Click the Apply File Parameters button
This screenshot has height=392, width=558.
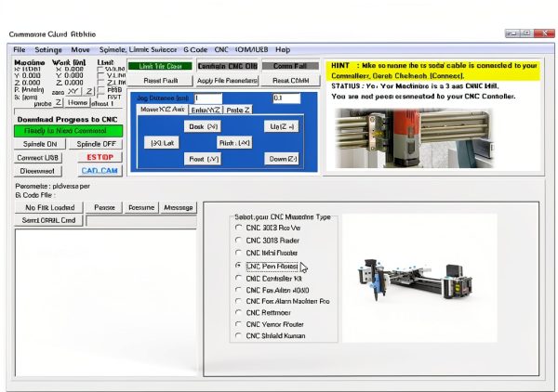tap(227, 81)
